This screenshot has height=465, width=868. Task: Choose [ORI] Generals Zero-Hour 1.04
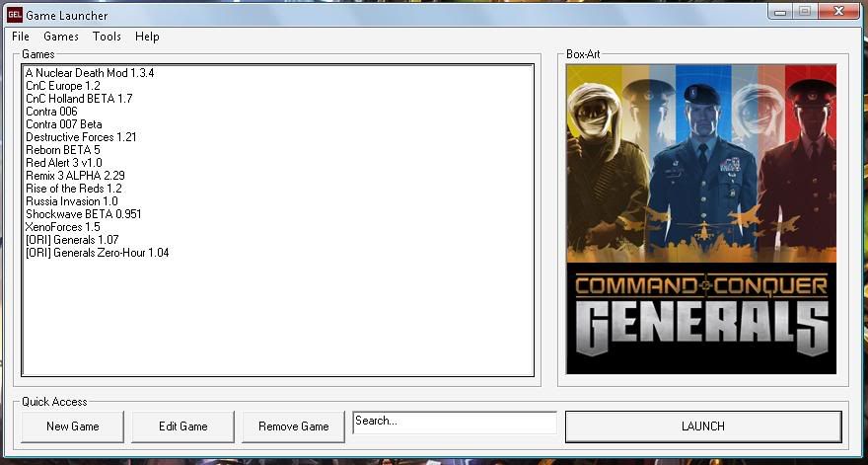(x=97, y=253)
